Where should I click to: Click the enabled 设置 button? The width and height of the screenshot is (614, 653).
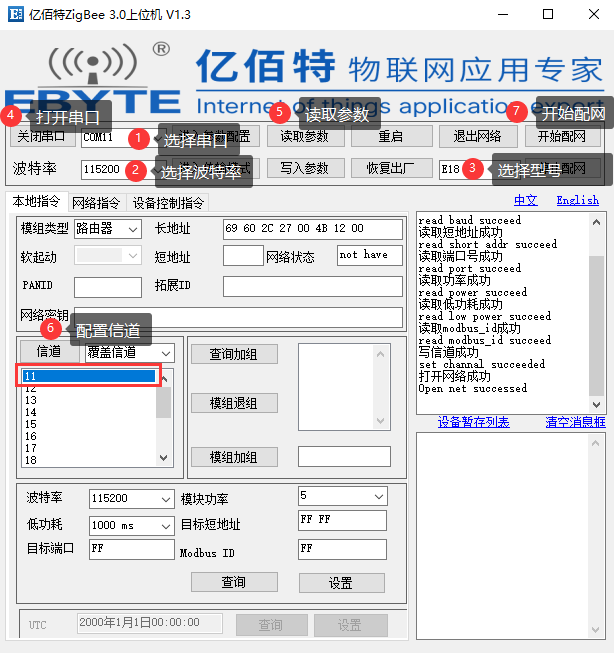coord(342,583)
